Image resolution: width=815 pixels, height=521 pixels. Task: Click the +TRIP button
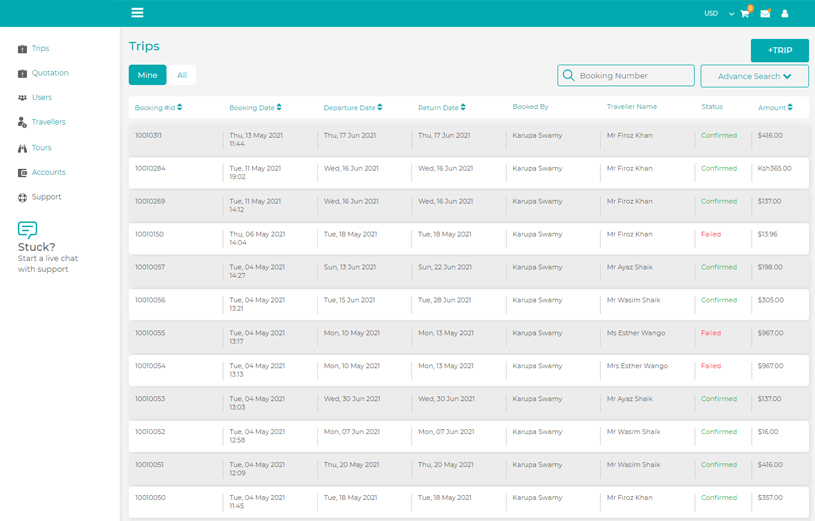[x=780, y=50]
